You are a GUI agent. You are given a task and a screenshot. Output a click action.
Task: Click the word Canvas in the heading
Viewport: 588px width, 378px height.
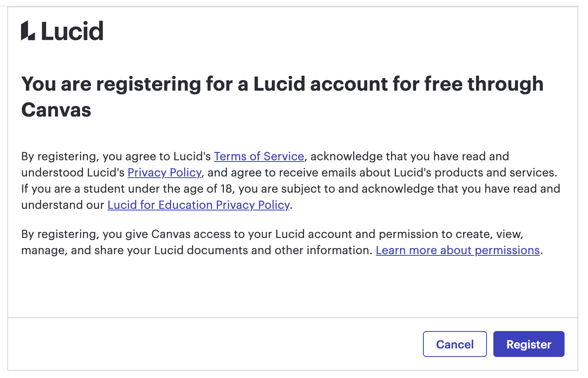point(56,110)
